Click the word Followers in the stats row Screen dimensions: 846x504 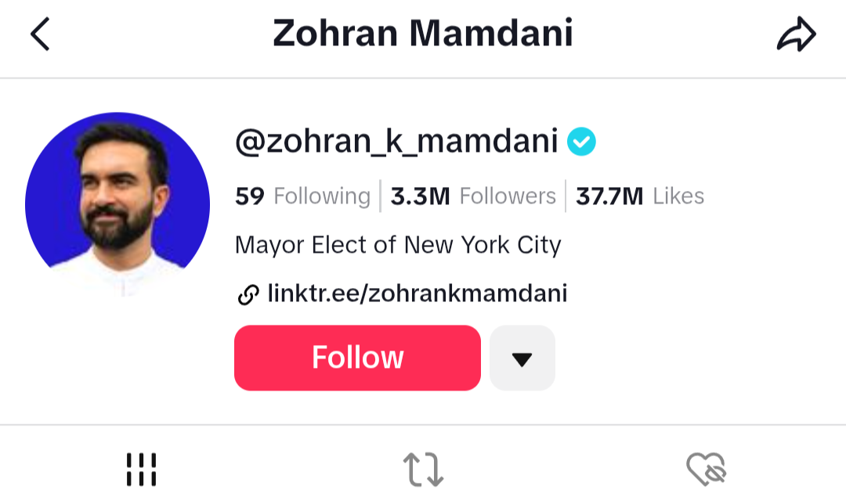coord(508,196)
